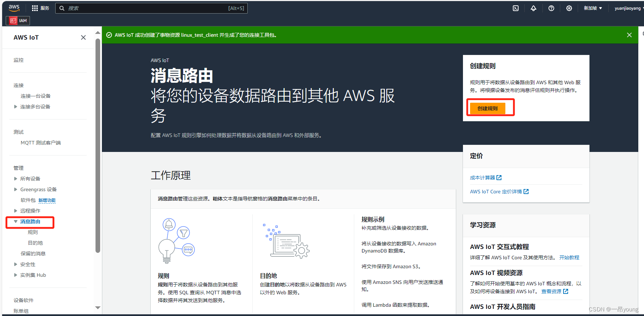Select 目的地 under 消息路由
Viewport: 644px width, 316px height.
35,243
